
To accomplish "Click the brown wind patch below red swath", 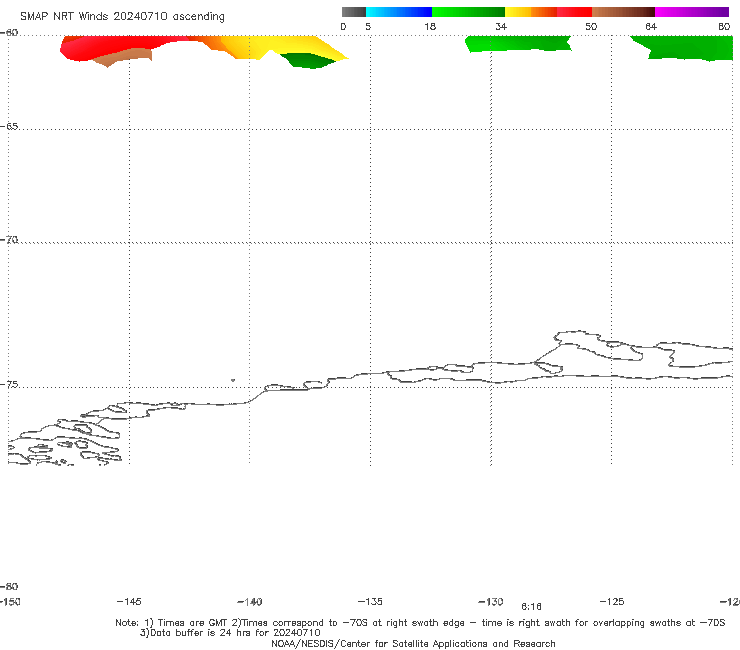I will [125, 57].
